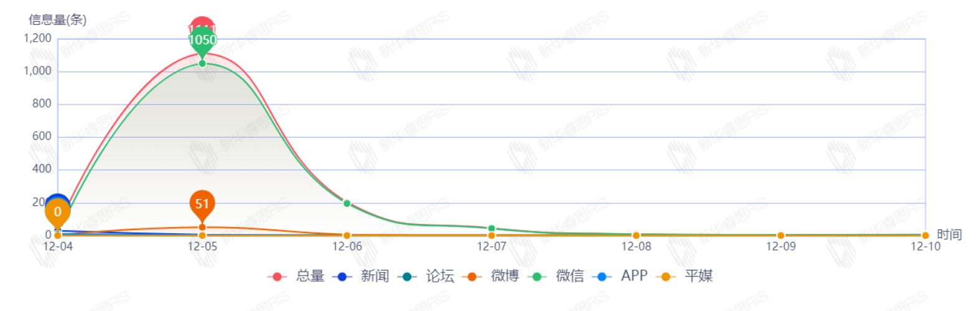Click the orange 51 value pin
The image size is (980, 311).
202,203
